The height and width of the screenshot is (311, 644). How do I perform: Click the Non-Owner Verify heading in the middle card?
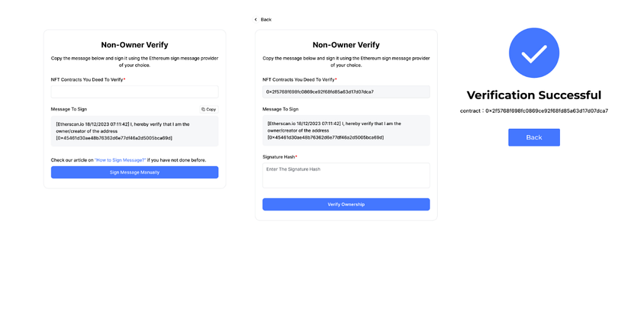click(347, 45)
